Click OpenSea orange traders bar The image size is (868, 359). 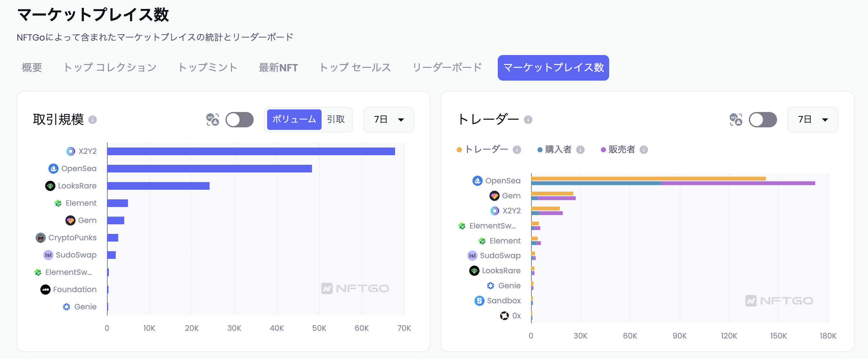point(648,179)
